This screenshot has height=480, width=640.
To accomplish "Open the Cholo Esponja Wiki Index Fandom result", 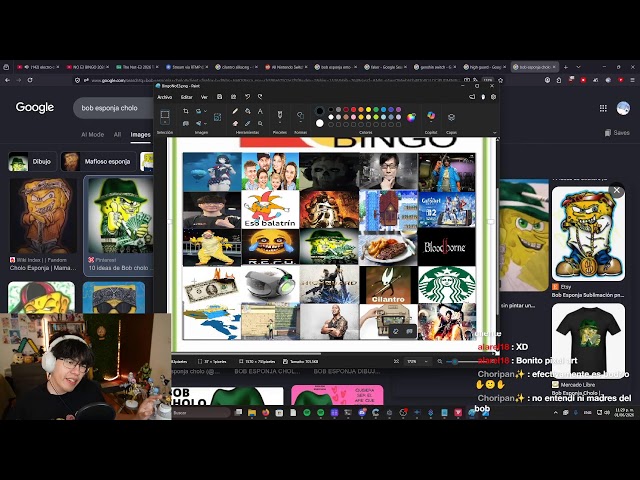I will point(43,224).
